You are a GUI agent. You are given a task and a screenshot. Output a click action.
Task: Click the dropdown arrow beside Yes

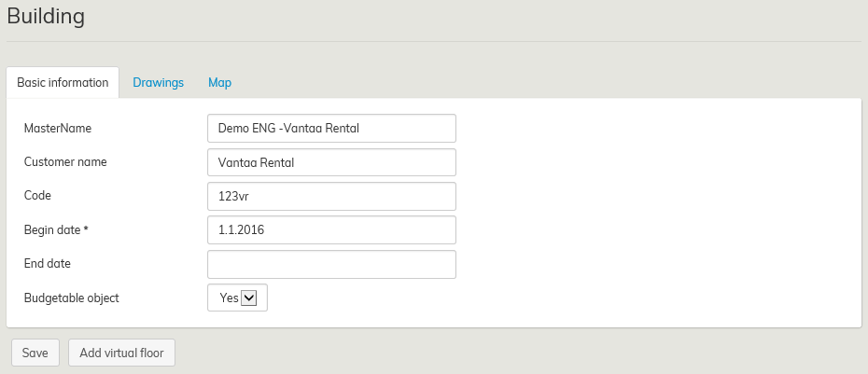pos(248,298)
